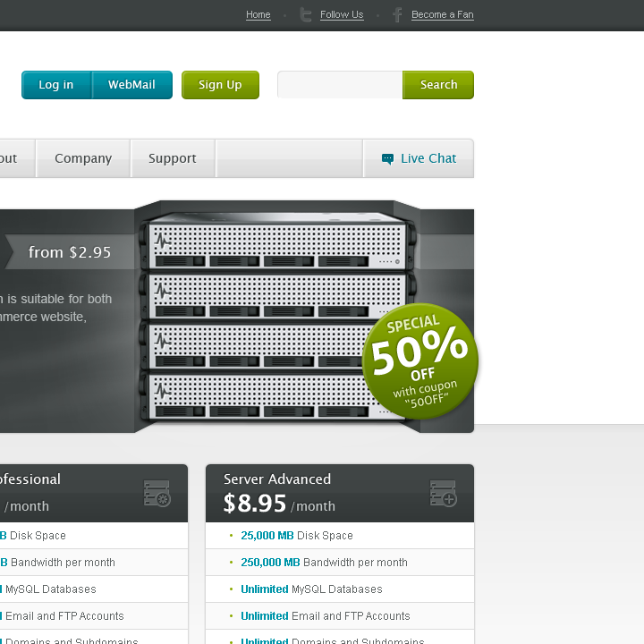
Task: Open the Become a Fan link
Action: tap(443, 15)
